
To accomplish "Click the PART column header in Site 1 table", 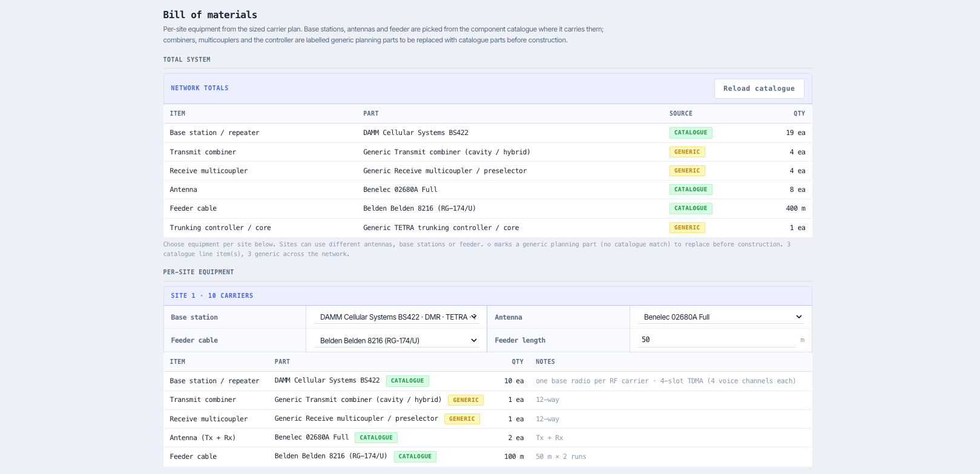I will 282,362.
